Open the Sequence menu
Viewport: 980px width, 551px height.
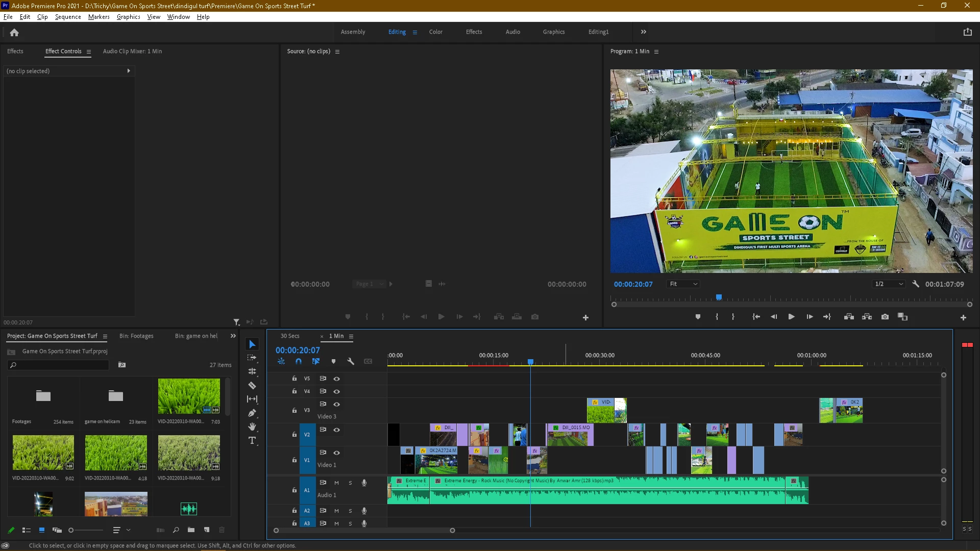pos(68,17)
